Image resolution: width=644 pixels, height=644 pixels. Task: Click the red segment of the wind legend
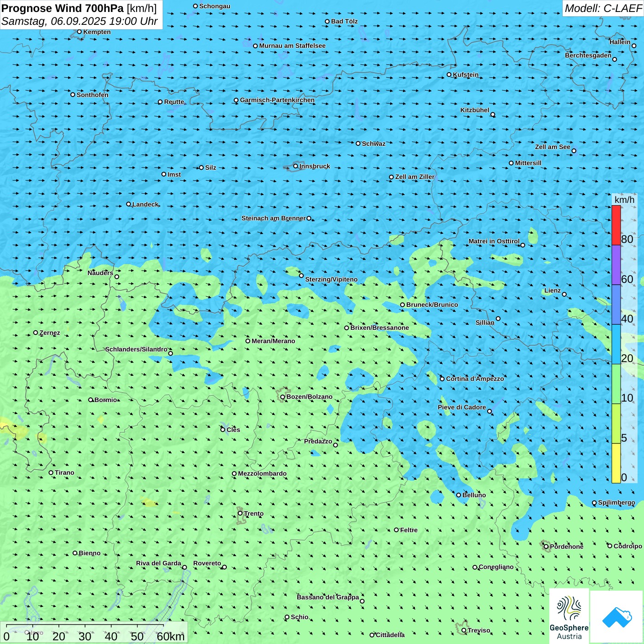tap(616, 225)
